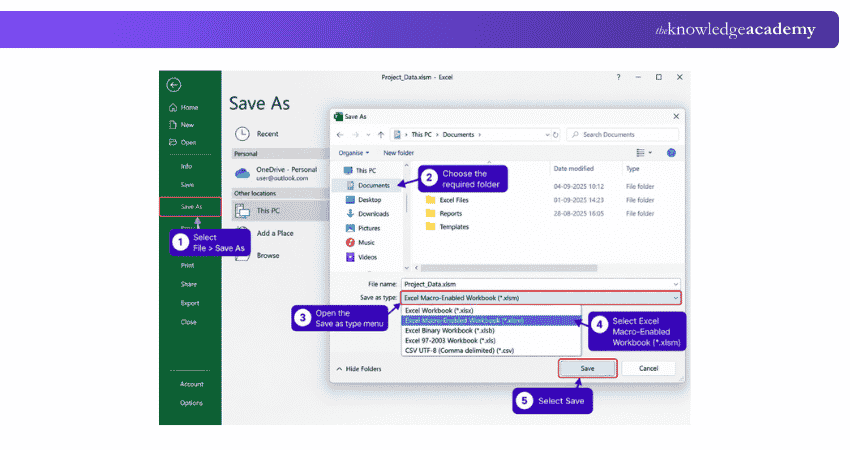Screen dimensions: 850x450
Task: Click Browse in Save As page
Action: pos(268,255)
